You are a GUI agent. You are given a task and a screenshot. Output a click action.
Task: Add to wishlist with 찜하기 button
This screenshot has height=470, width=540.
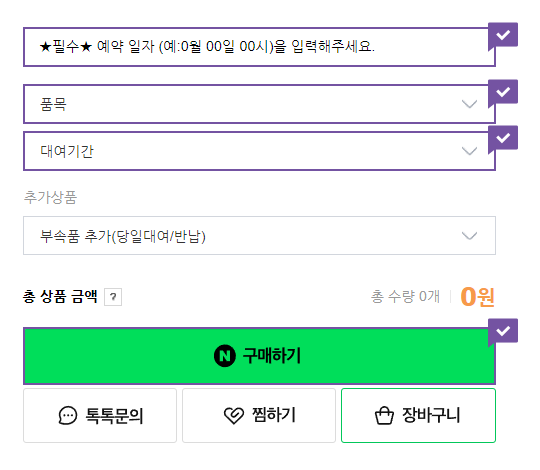coord(259,415)
